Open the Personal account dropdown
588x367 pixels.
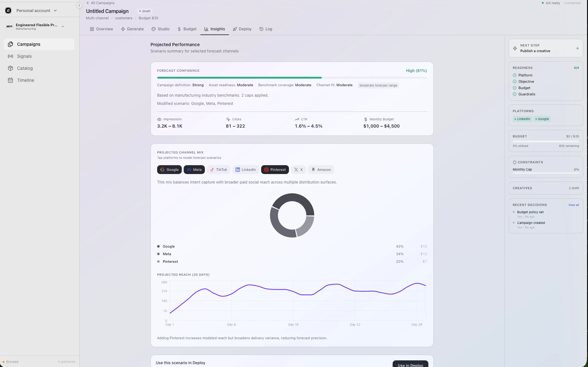(x=56, y=10)
